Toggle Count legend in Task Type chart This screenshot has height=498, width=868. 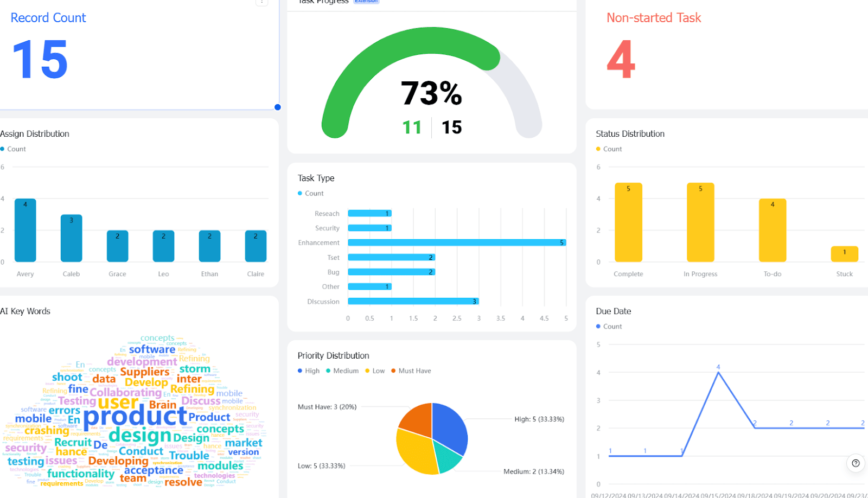tap(311, 194)
